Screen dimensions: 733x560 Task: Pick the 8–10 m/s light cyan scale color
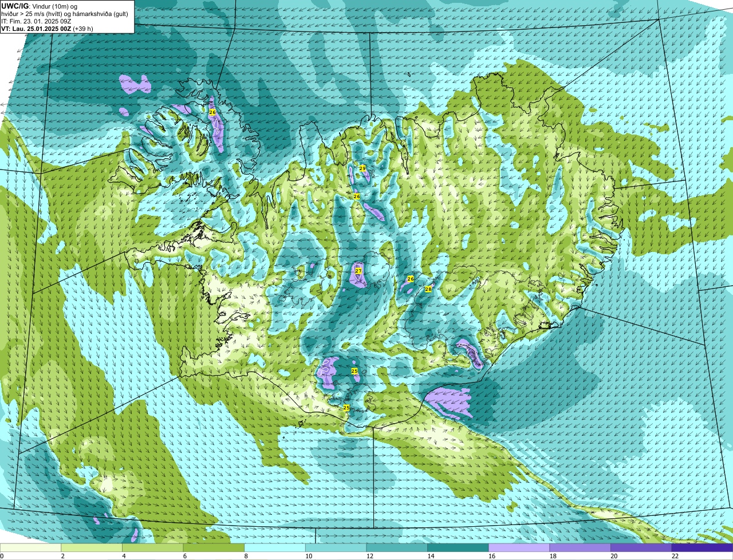point(275,548)
